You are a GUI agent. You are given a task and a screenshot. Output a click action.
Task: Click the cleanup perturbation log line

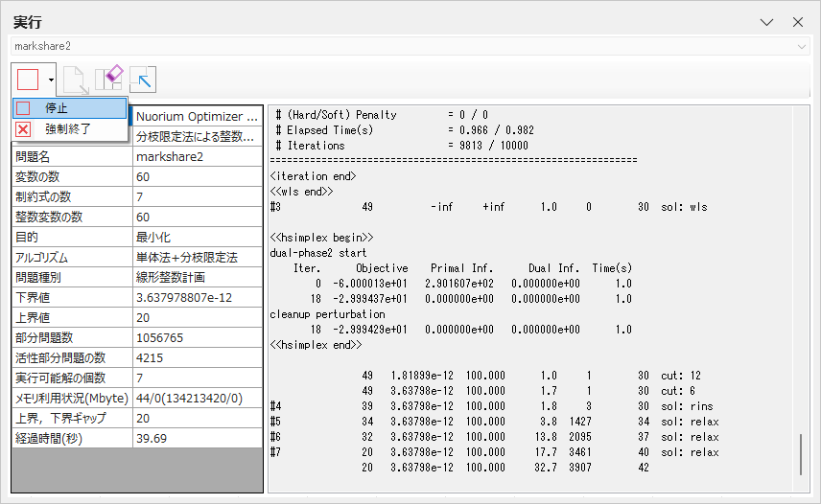(x=327, y=314)
